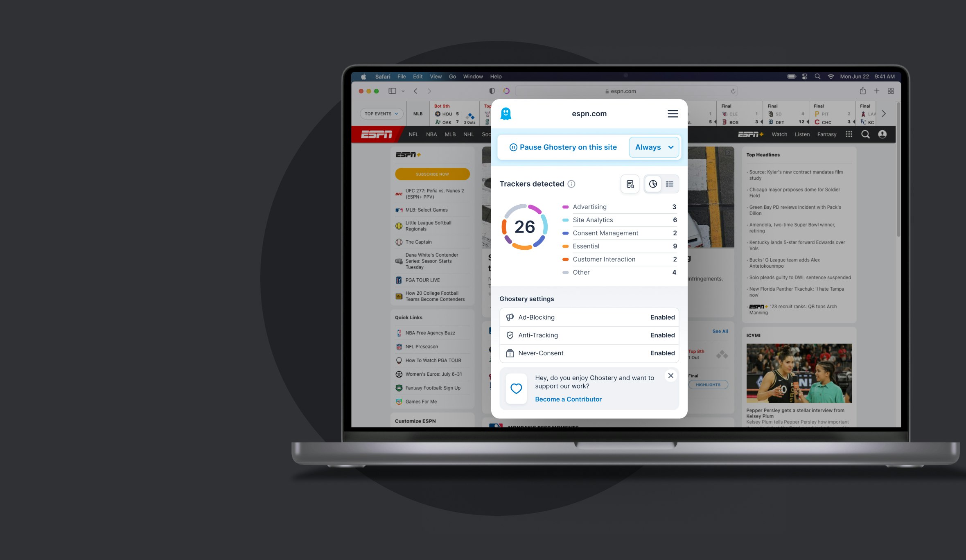966x560 pixels.
Task: Click the tracker donut chart graphic
Action: coord(525,226)
